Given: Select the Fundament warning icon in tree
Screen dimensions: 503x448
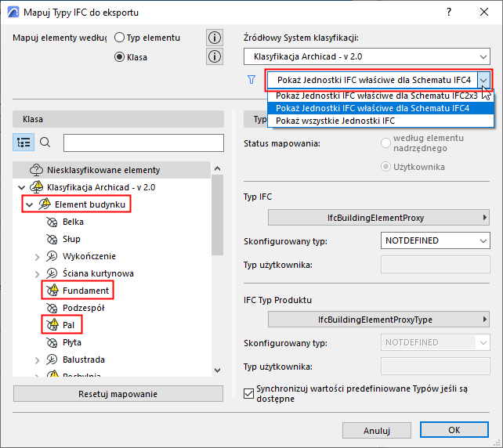Looking at the screenshot, I should click(52, 290).
